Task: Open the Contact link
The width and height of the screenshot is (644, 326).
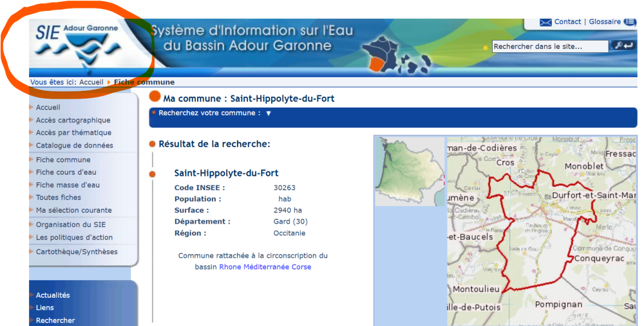Action: pyautogui.click(x=567, y=22)
